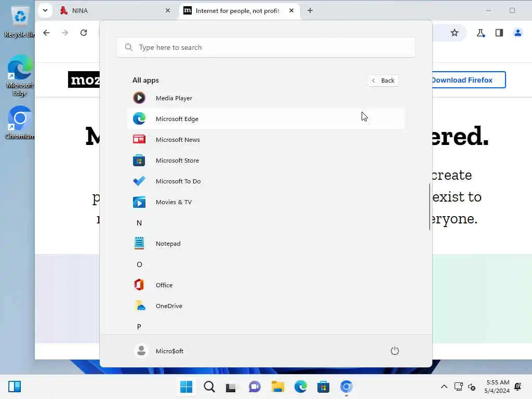Jump to letter N section header
The height and width of the screenshot is (399, 532).
[x=139, y=223]
